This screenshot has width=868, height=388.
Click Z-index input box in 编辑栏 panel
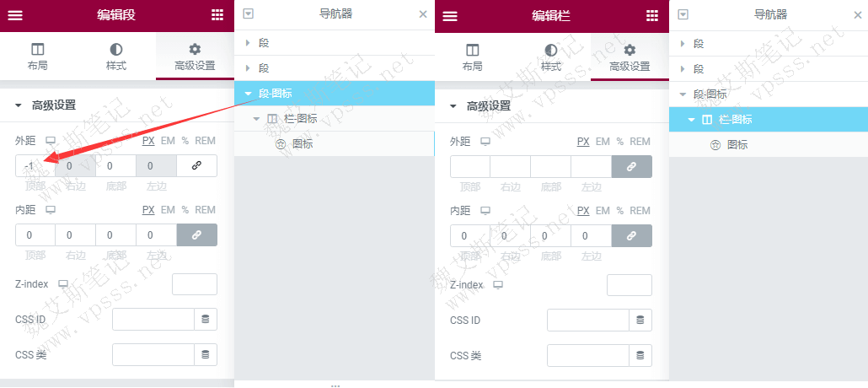tap(630, 285)
